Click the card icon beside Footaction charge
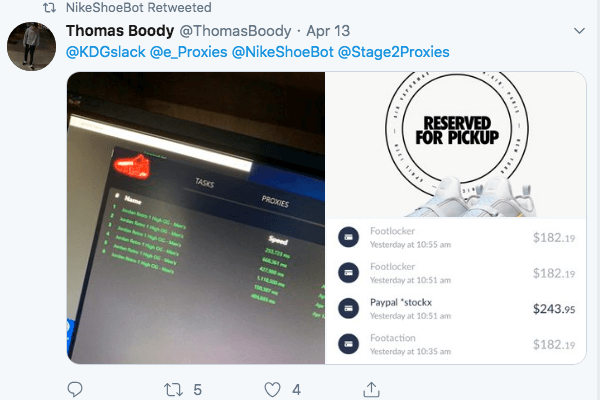 (x=348, y=344)
